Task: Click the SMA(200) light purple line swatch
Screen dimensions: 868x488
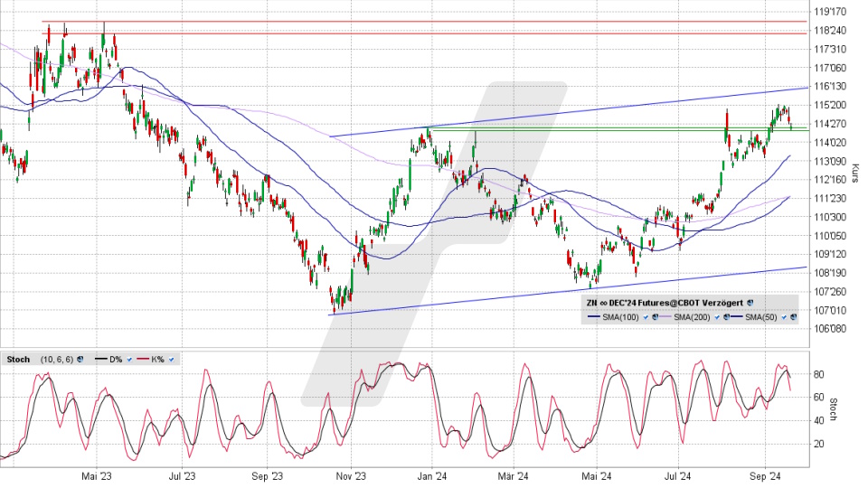Action: [x=665, y=316]
